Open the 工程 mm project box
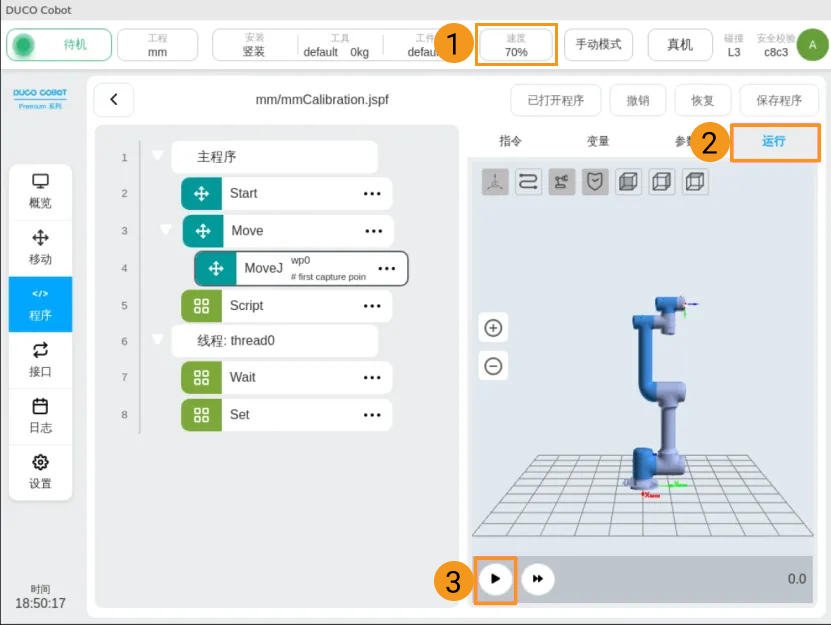Viewport: 831px width, 625px height. point(157,45)
